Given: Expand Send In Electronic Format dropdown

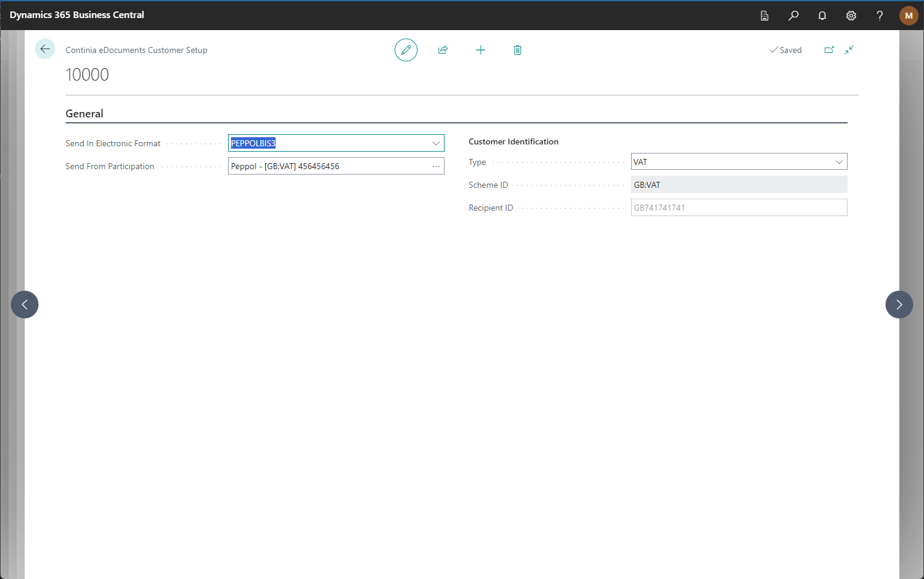Looking at the screenshot, I should tap(436, 143).
